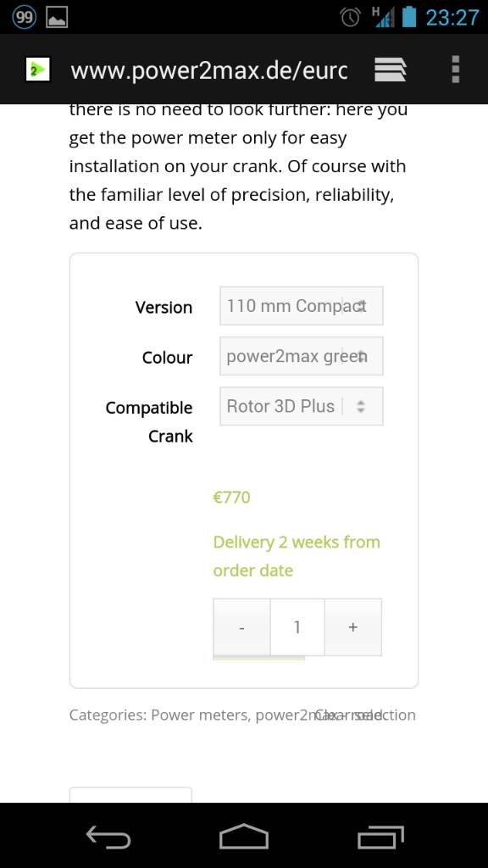Tap the clock showing 23:27
The height and width of the screenshot is (868, 488).
click(452, 18)
